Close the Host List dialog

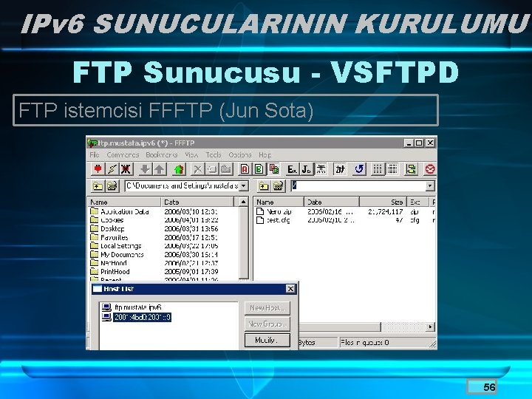click(291, 289)
